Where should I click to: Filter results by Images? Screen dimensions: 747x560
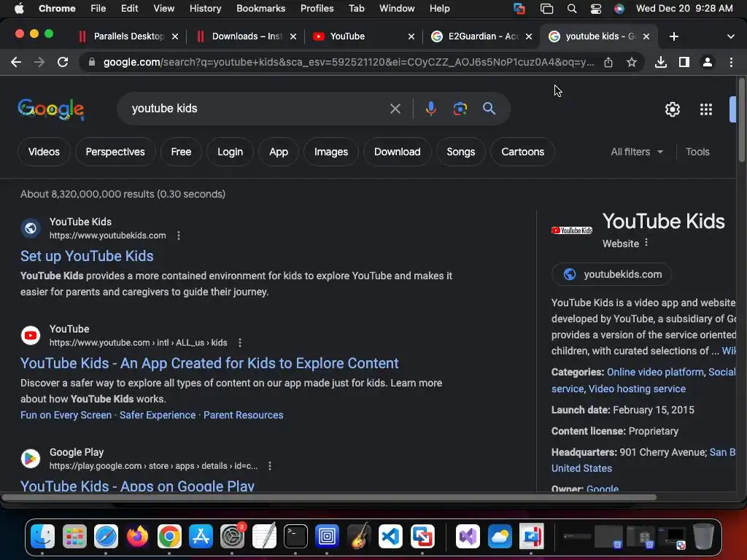click(x=331, y=152)
